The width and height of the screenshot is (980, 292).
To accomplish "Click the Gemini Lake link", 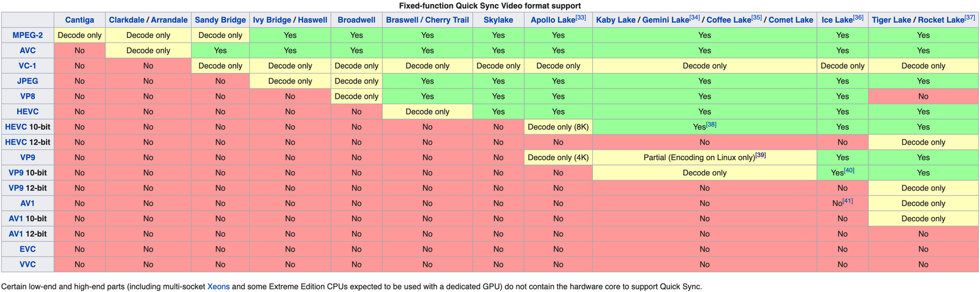I will click(x=666, y=20).
